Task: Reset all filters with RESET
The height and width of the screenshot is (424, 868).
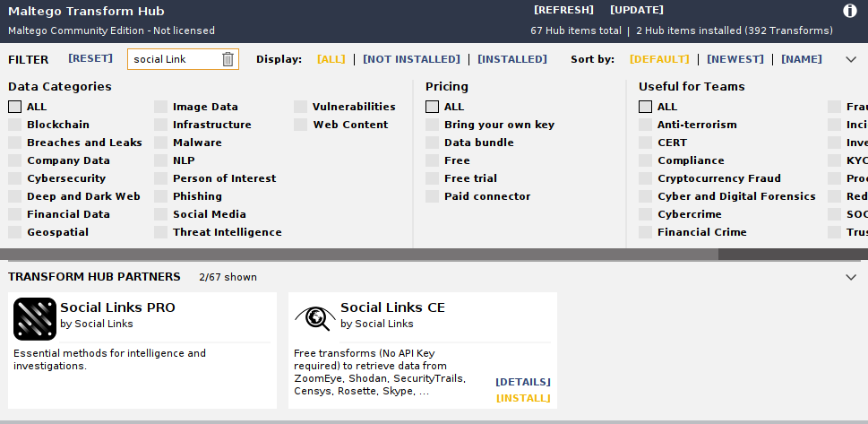Action: (90, 59)
